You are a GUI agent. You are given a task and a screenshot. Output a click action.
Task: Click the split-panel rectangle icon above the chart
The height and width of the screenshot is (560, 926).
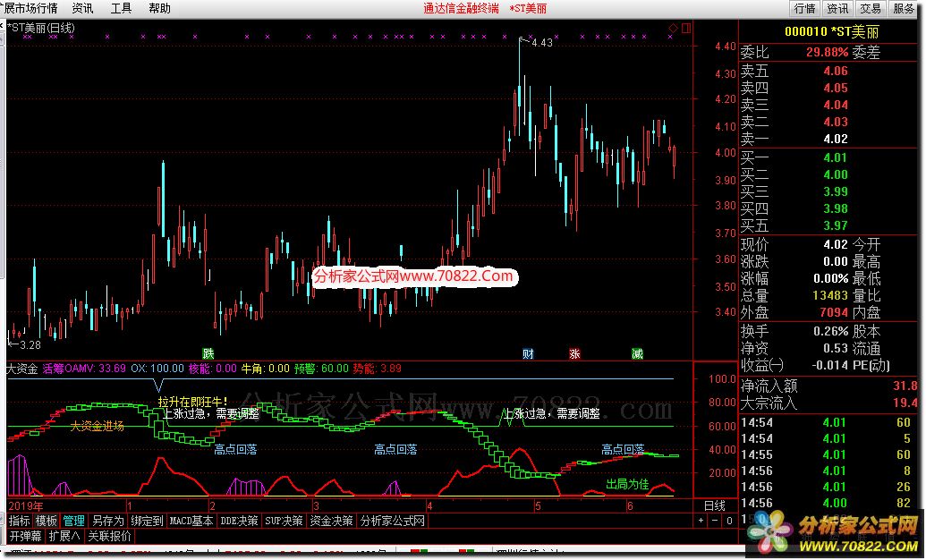[685, 28]
